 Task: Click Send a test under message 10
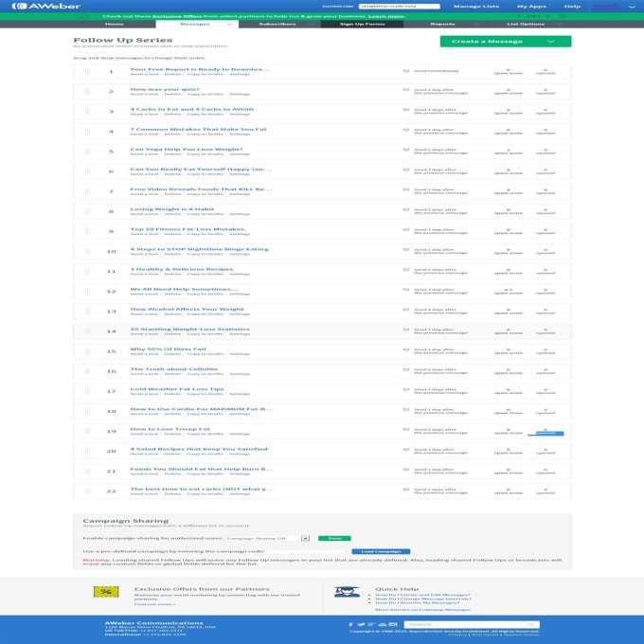(144, 254)
